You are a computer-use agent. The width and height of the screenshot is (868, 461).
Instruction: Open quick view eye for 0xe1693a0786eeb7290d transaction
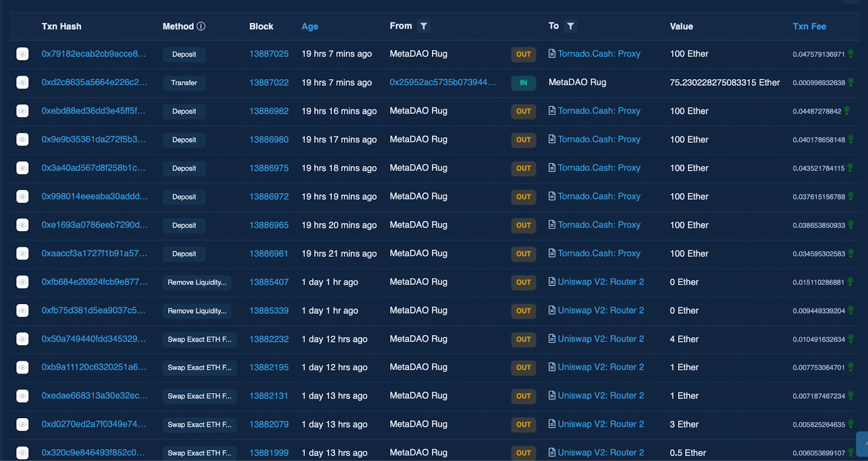click(x=22, y=225)
